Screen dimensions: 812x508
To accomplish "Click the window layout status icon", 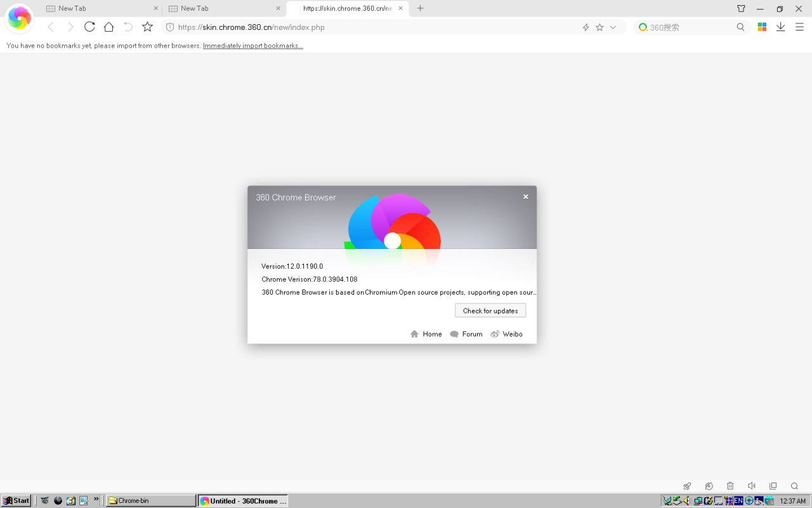I will click(773, 486).
